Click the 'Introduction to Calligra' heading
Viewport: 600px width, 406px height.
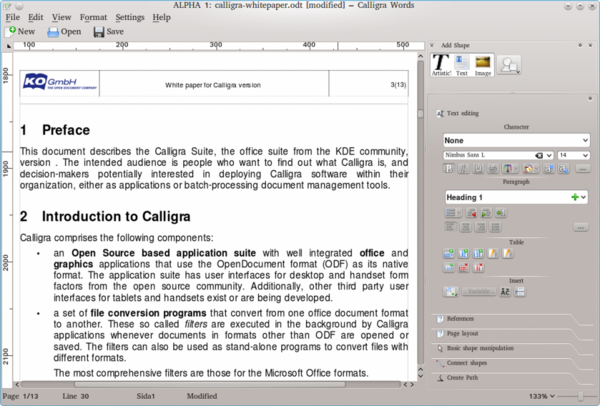click(x=116, y=217)
